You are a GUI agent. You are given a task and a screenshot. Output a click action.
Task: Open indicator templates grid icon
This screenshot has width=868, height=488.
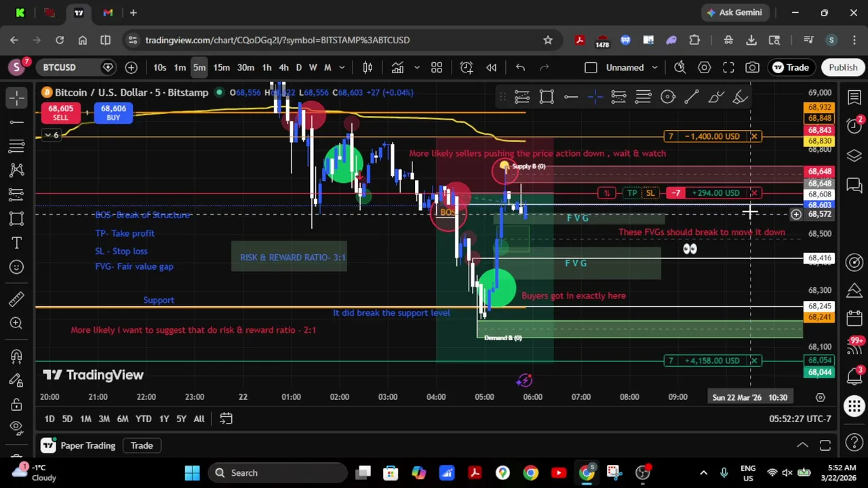pos(437,67)
